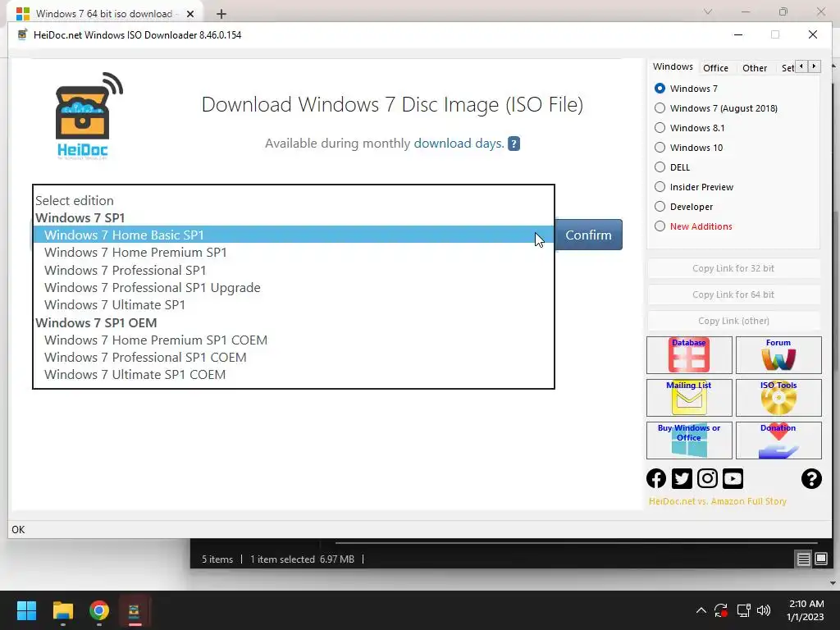
Task: Switch to the Office tab
Action: [x=715, y=68]
